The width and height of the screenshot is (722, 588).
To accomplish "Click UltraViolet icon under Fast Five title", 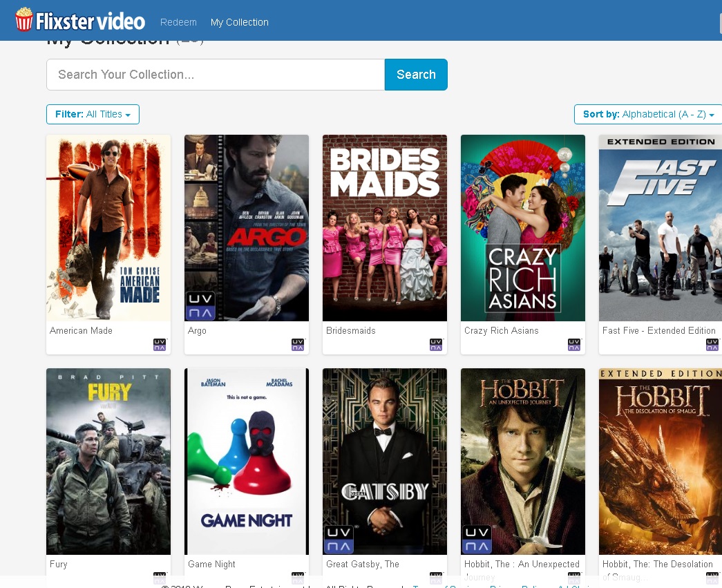I will (x=712, y=344).
